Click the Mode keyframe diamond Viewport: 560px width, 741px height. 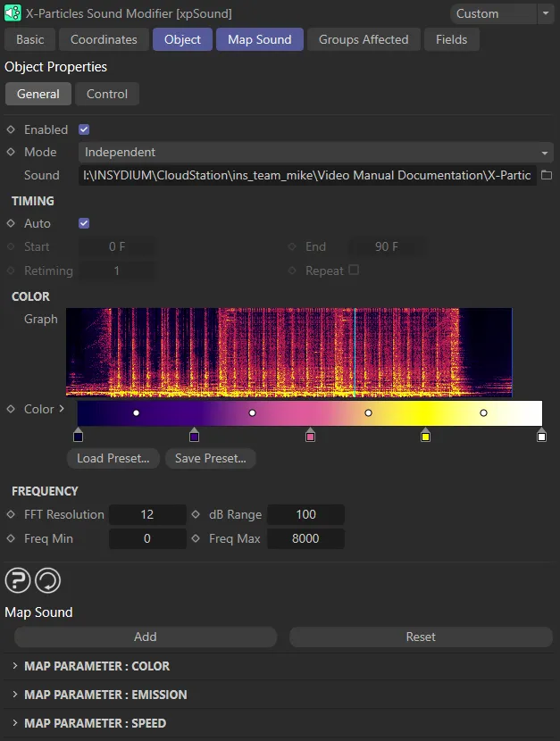pos(11,152)
